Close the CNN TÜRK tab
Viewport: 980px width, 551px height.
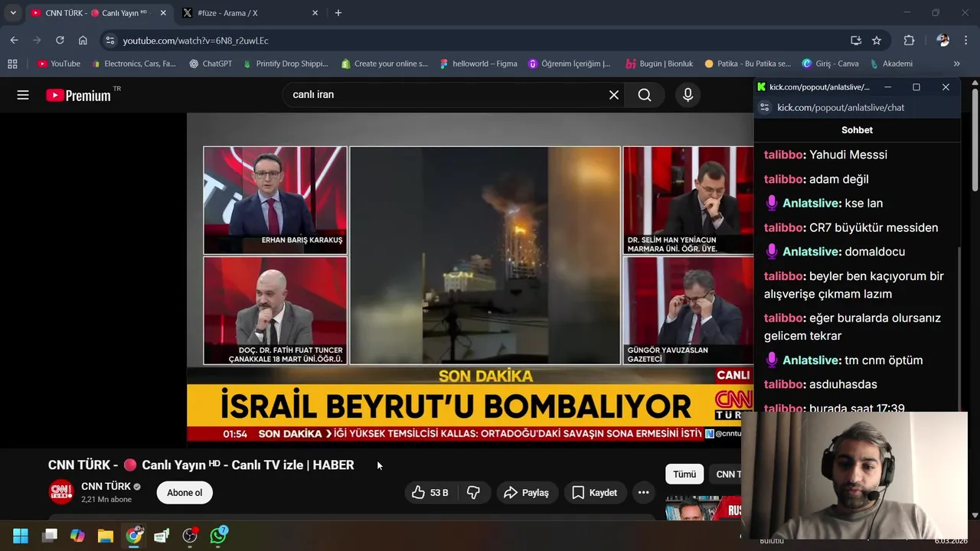pos(163,13)
